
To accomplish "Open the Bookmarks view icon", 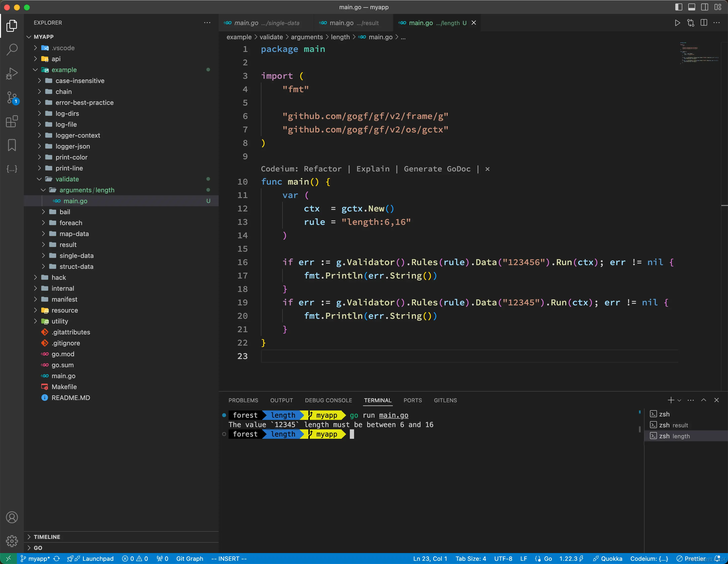I will tap(12, 145).
